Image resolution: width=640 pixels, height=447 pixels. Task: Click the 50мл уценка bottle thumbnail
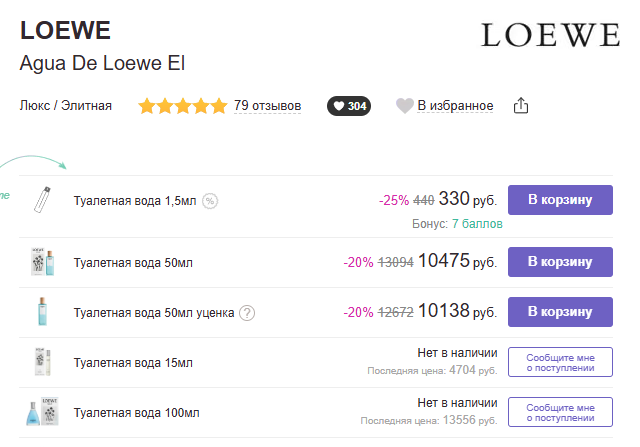coord(42,312)
